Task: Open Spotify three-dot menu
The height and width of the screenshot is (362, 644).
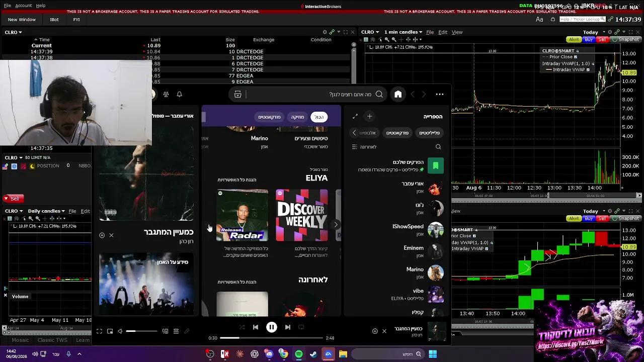Action: tap(440, 94)
